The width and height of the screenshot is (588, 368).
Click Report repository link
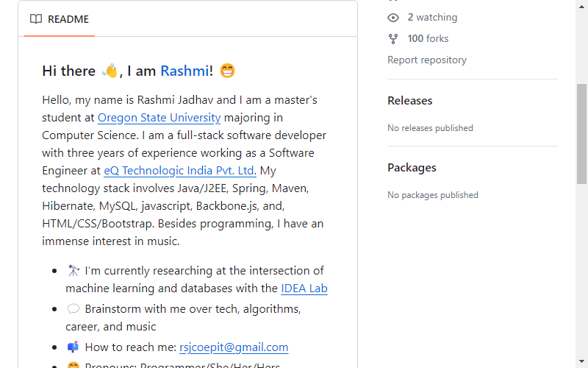point(427,60)
